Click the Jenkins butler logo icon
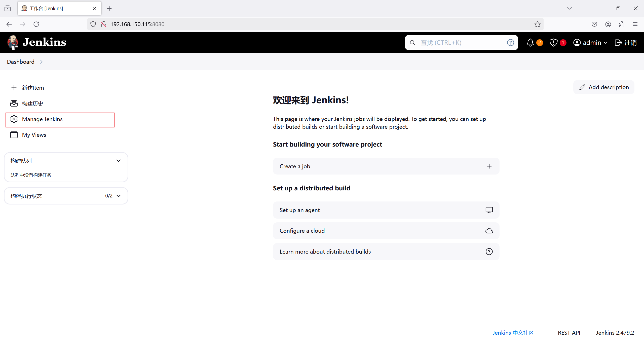Viewport: 644px width, 344px height. (x=13, y=42)
